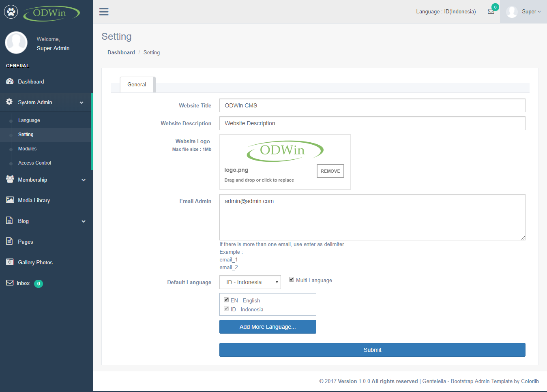
Task: Click the Add More Language button
Action: 268,327
